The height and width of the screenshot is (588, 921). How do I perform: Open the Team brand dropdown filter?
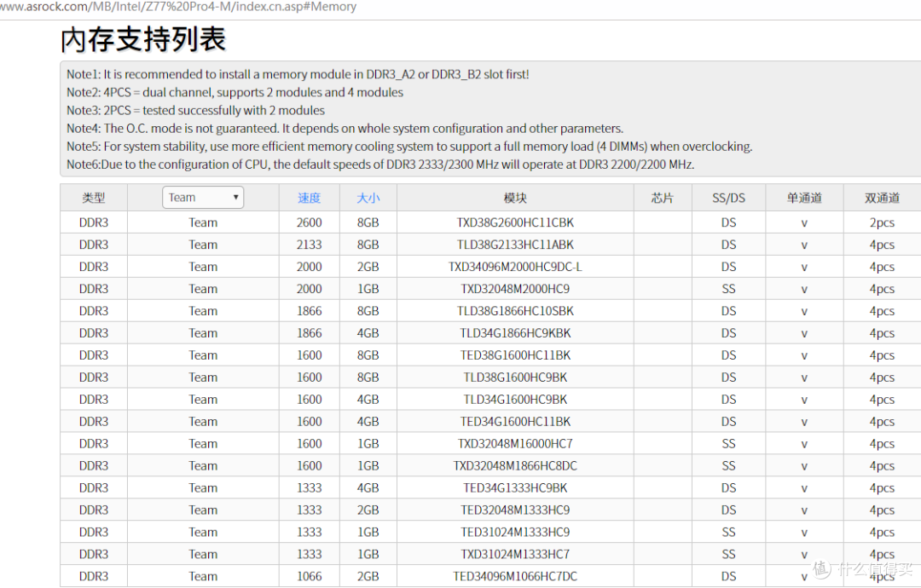[203, 197]
